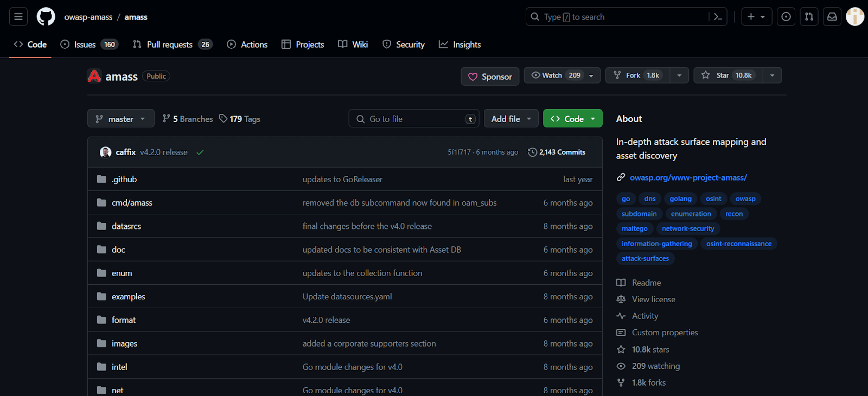The height and width of the screenshot is (396, 868).
Task: Open the notifications inbox
Action: pos(832,17)
